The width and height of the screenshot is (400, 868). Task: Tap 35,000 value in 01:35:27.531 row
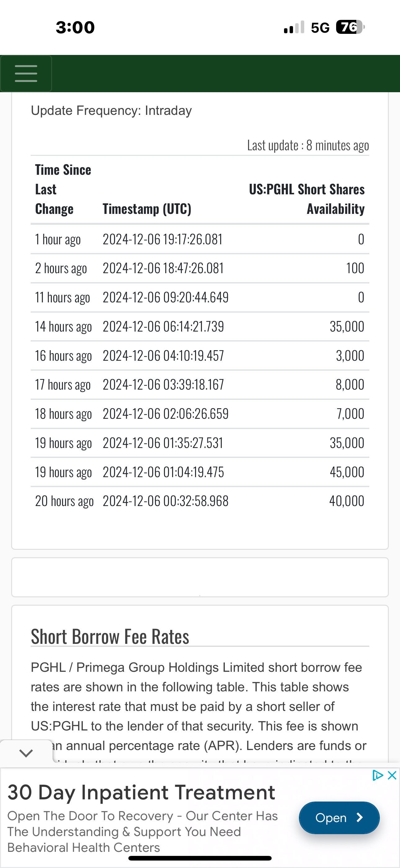[x=347, y=443]
